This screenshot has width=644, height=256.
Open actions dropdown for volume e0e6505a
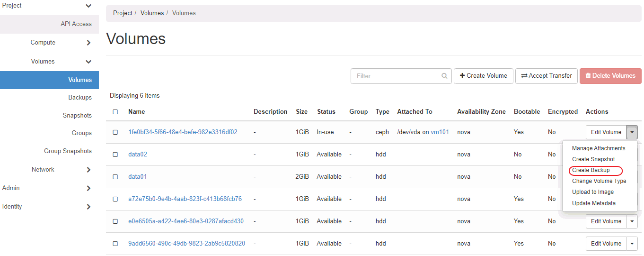[632, 221]
